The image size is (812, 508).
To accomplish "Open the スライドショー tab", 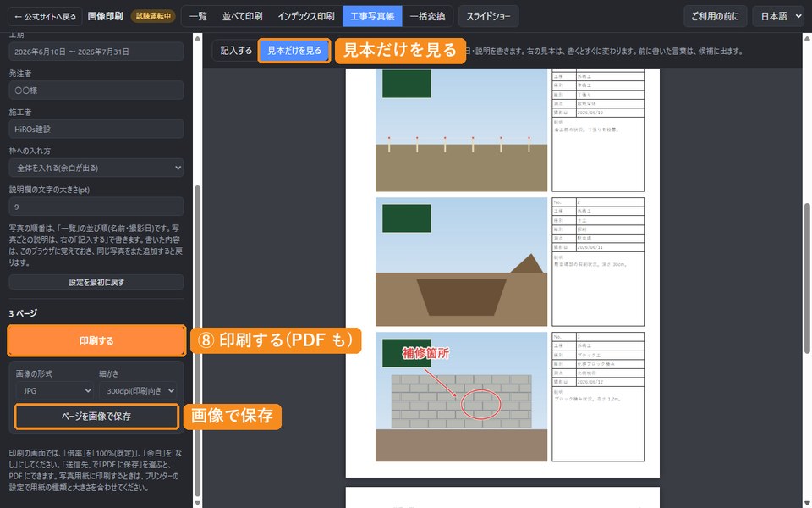I will pos(488,17).
